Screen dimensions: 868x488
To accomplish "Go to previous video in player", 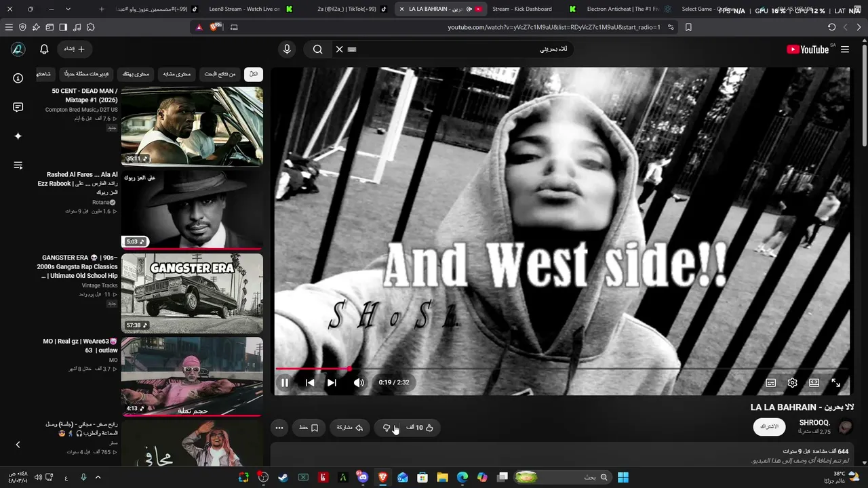I will [310, 383].
